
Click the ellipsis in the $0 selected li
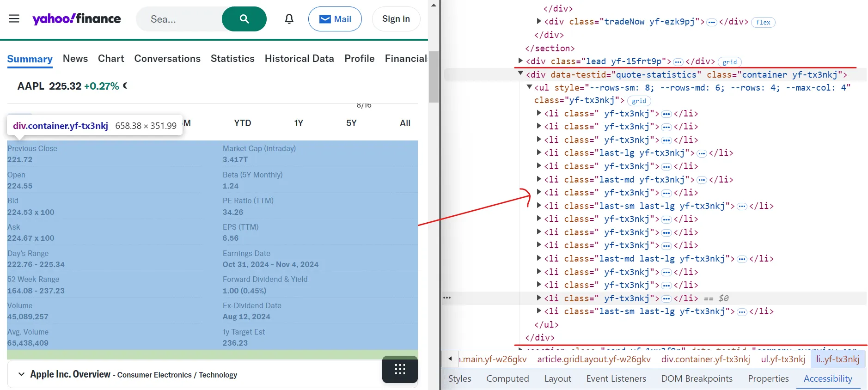tap(666, 299)
